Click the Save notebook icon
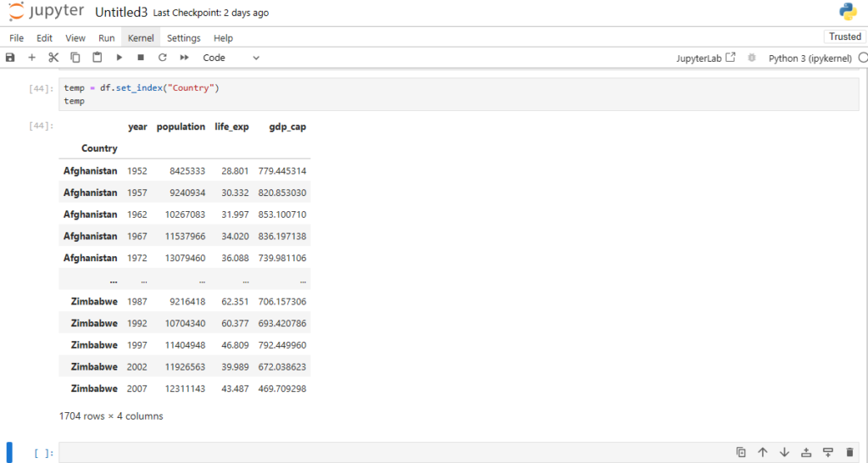Screen dimensions: 868x463 10,58
